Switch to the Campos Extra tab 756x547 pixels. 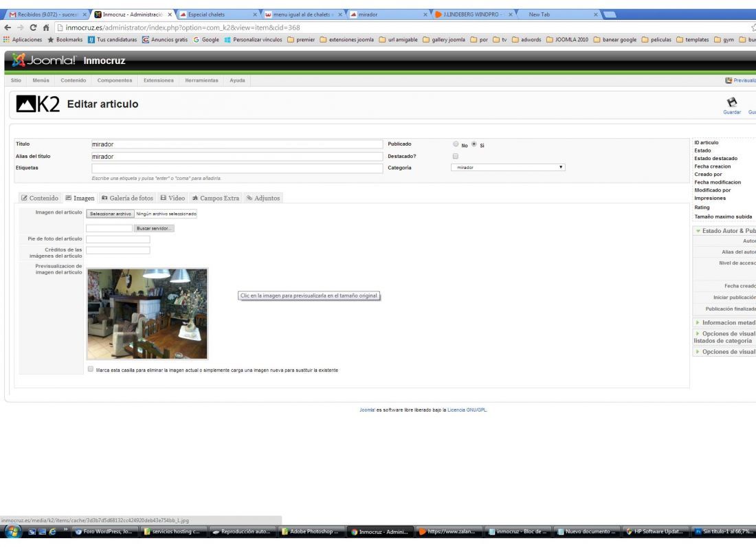click(216, 198)
